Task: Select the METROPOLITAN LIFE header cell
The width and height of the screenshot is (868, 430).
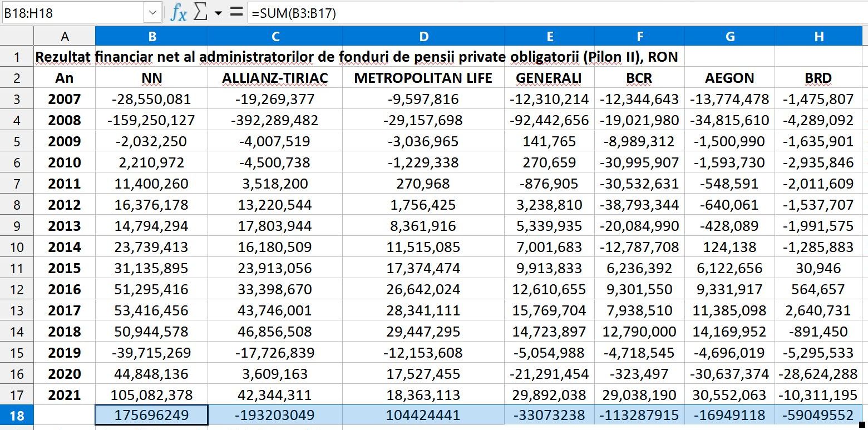Action: coord(423,78)
